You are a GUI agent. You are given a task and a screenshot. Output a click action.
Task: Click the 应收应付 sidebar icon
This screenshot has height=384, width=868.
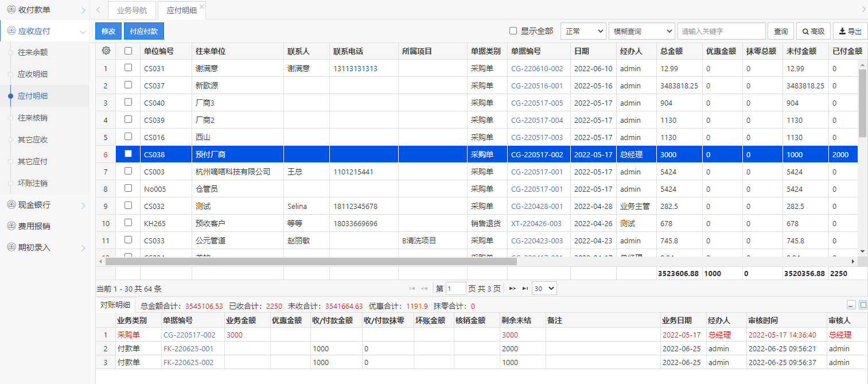tap(11, 31)
